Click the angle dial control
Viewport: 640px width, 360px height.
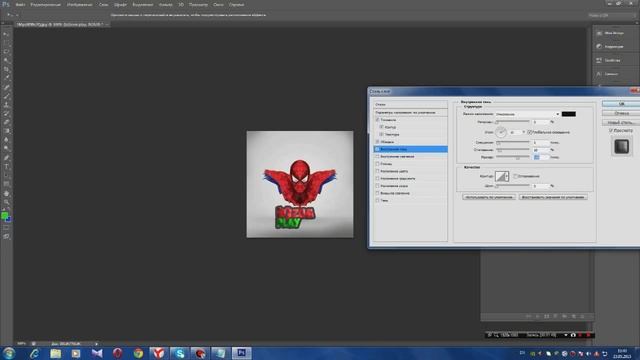(x=501, y=132)
